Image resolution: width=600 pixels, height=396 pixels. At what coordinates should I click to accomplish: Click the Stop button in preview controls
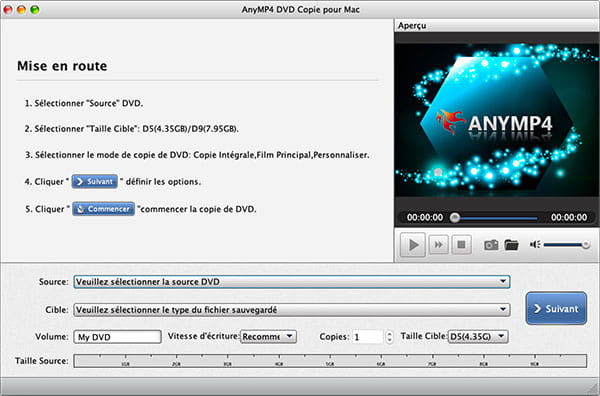click(461, 244)
